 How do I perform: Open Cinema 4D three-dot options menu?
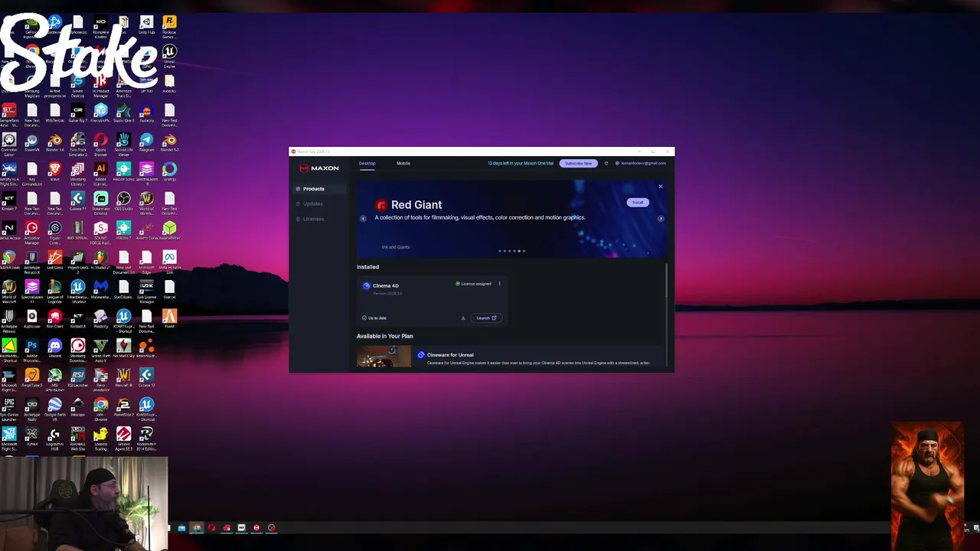click(x=499, y=284)
